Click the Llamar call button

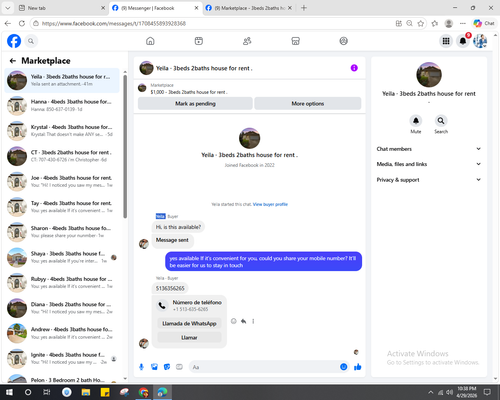point(189,338)
